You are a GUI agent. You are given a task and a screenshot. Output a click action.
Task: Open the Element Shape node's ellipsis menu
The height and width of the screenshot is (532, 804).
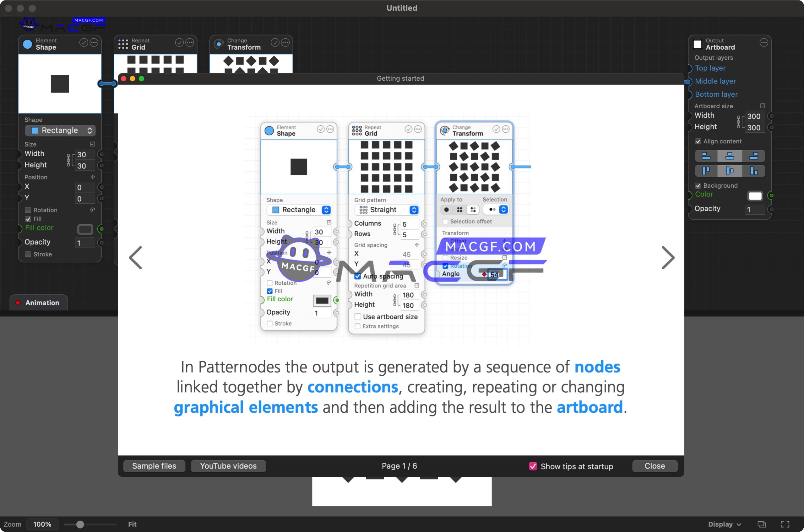[93, 43]
